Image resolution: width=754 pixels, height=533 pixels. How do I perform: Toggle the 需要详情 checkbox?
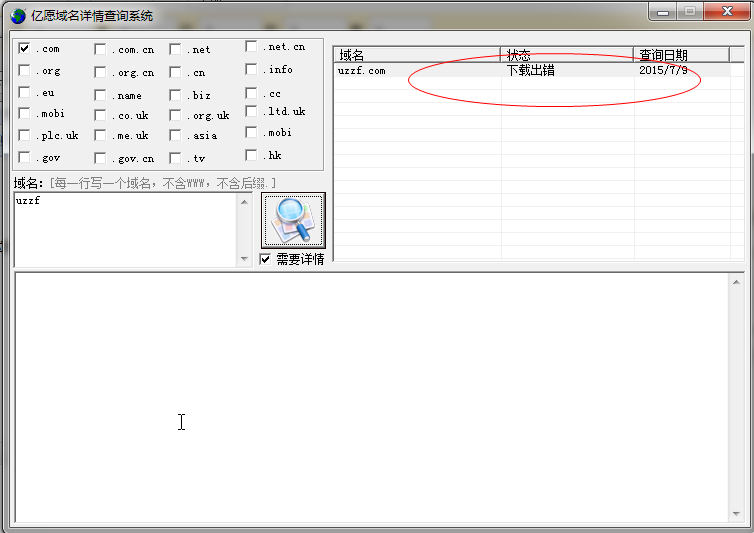click(x=265, y=259)
